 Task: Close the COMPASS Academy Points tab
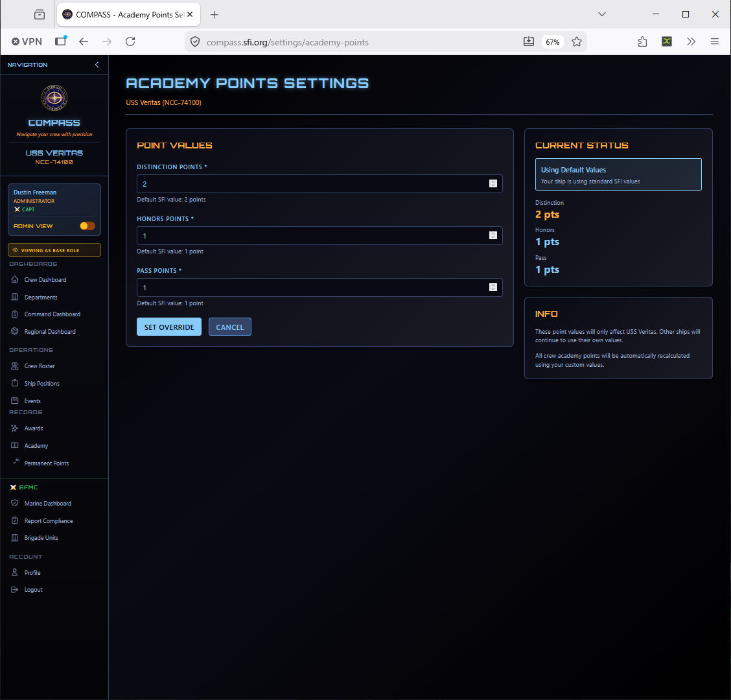(190, 14)
